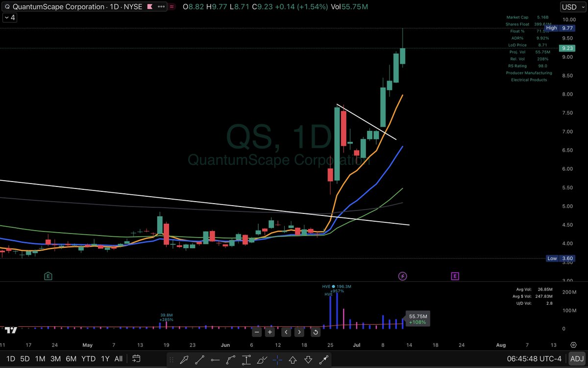This screenshot has height=368, width=588.
Task: Select the 1M time range
Action: coord(41,359)
